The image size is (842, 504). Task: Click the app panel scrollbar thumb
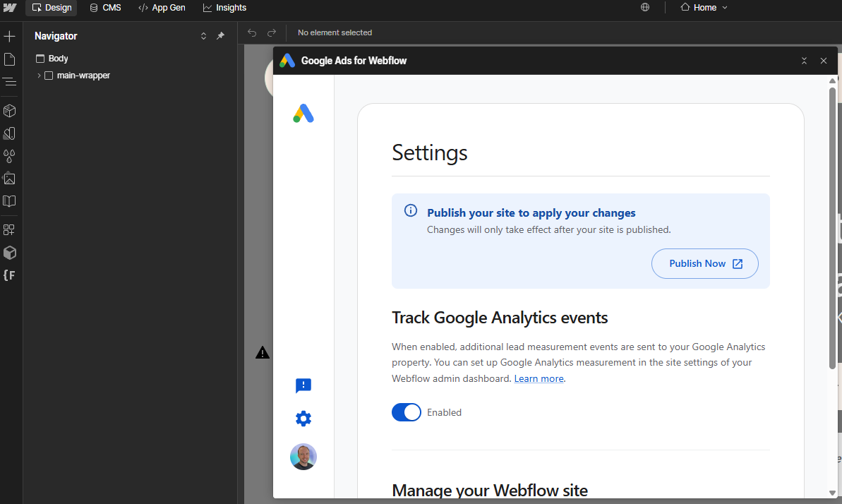pyautogui.click(x=832, y=229)
